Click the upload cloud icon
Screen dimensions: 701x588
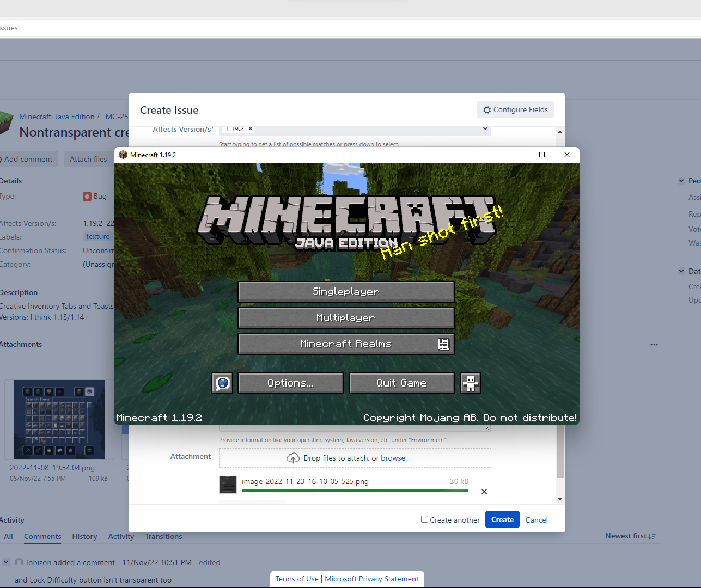pyautogui.click(x=293, y=458)
